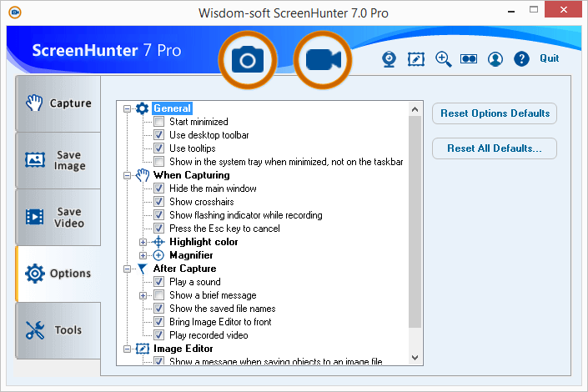The height and width of the screenshot is (392, 588).
Task: Select the When Capturing heading
Action: [192, 175]
